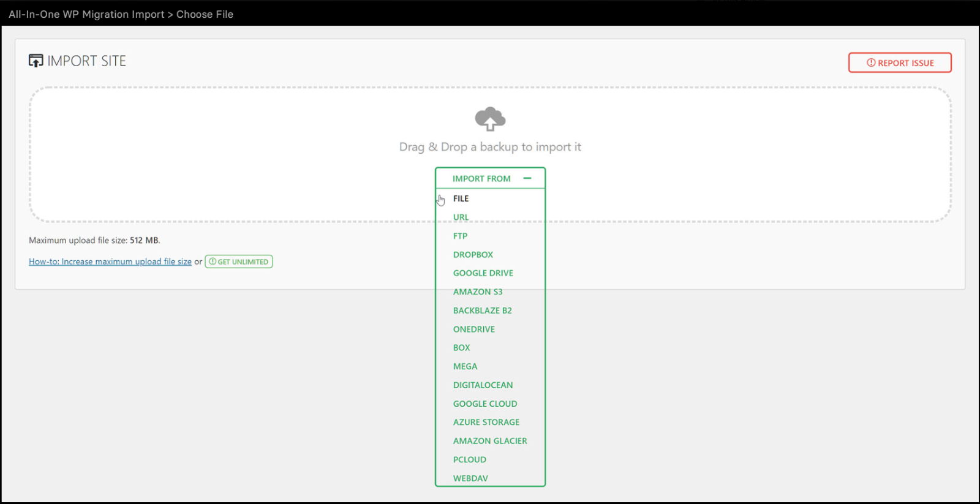This screenshot has width=980, height=504.
Task: Click the Import From dropdown header
Action: (x=490, y=178)
